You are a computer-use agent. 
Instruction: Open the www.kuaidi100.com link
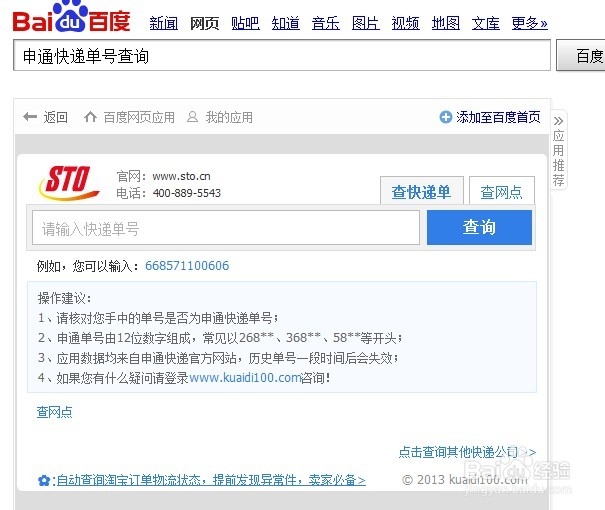245,377
